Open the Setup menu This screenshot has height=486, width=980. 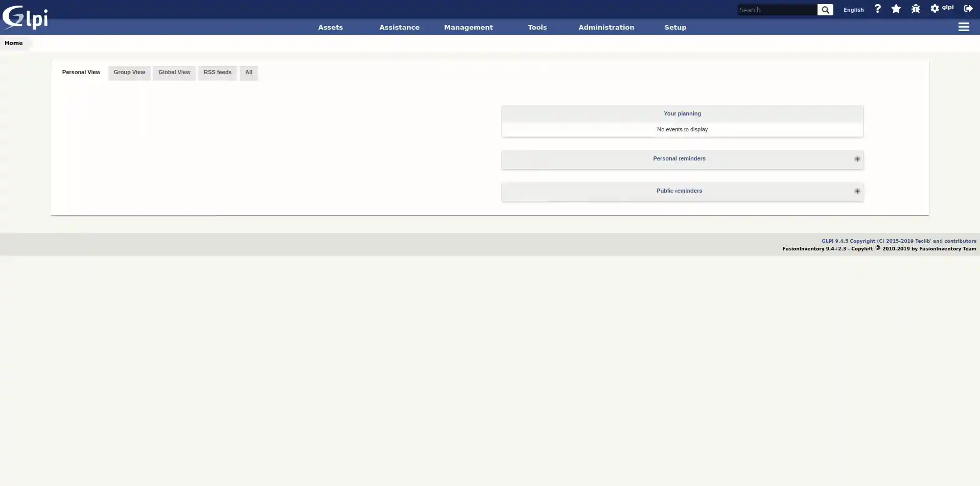click(x=675, y=27)
